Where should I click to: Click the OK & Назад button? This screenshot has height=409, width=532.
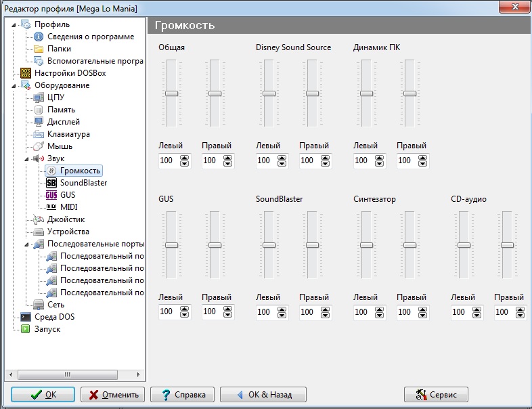263,394
